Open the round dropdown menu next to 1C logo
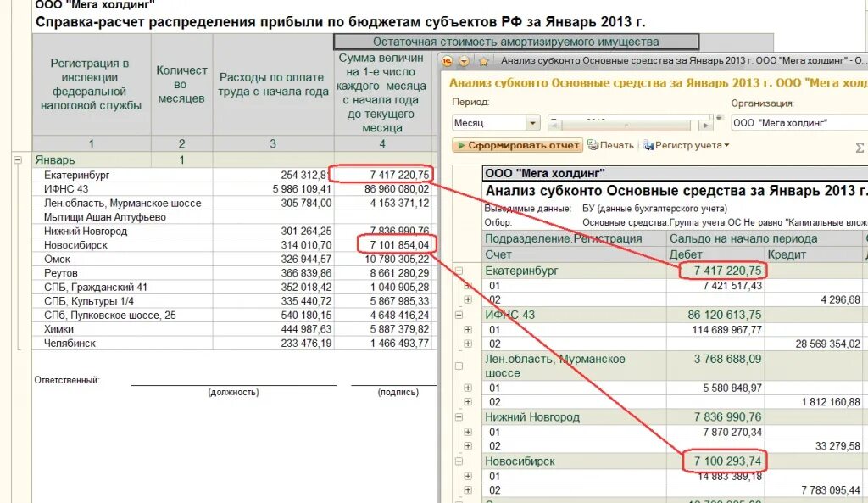 click(x=464, y=61)
